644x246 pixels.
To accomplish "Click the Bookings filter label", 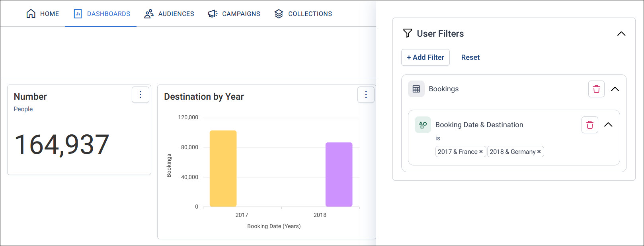I will 444,89.
